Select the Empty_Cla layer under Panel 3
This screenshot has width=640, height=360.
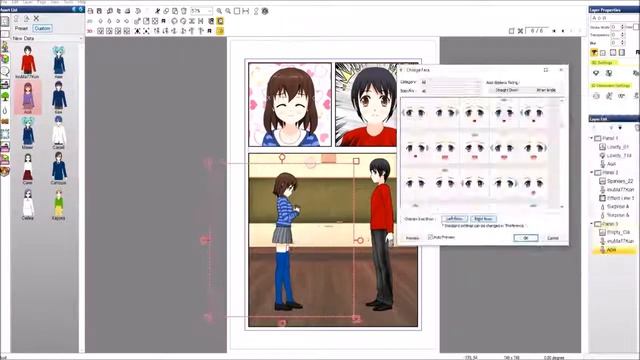(x=615, y=232)
